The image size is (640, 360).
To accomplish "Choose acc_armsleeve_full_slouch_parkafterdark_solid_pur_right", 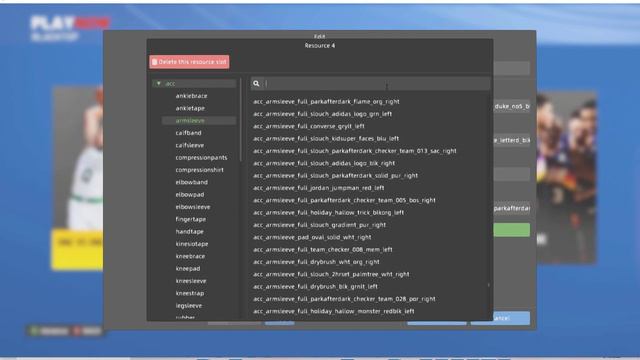I will (335, 176).
